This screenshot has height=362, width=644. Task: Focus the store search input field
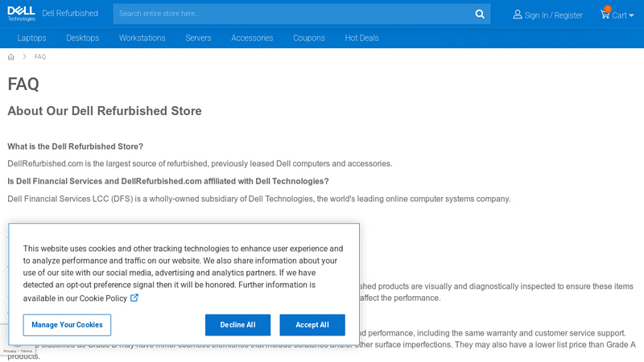294,14
